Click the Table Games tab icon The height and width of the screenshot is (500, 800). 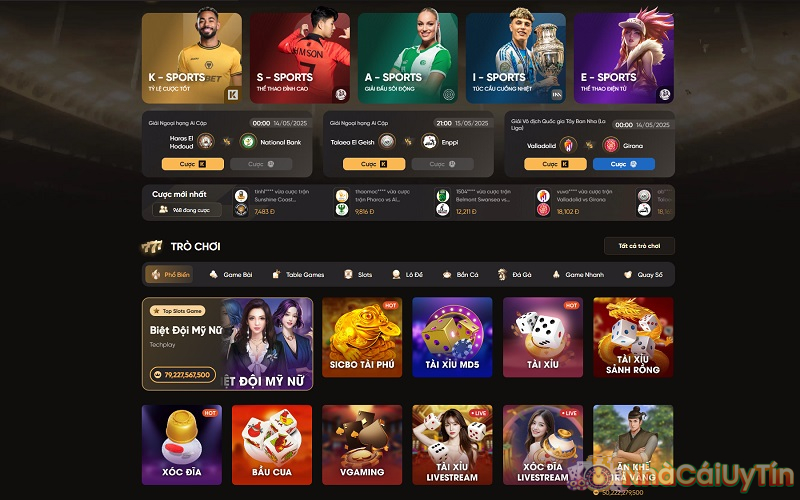point(276,274)
